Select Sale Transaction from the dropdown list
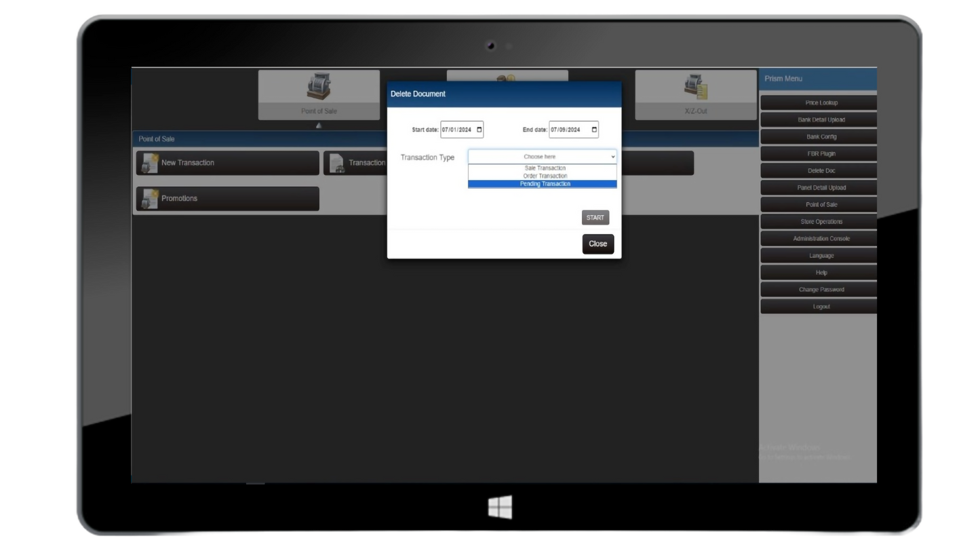The height and width of the screenshot is (551, 980). pos(545,168)
